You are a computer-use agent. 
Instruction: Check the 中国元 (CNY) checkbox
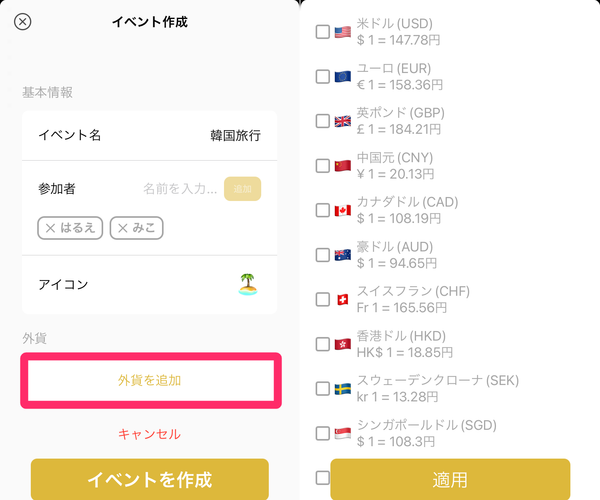pyautogui.click(x=323, y=166)
